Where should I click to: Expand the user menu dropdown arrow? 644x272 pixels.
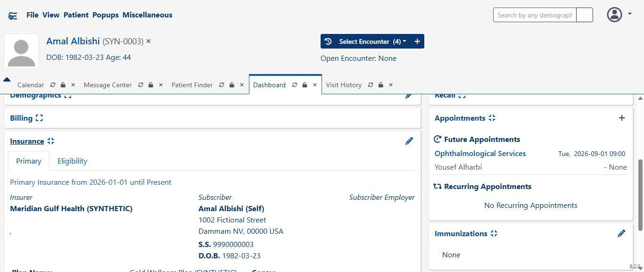pyautogui.click(x=630, y=14)
